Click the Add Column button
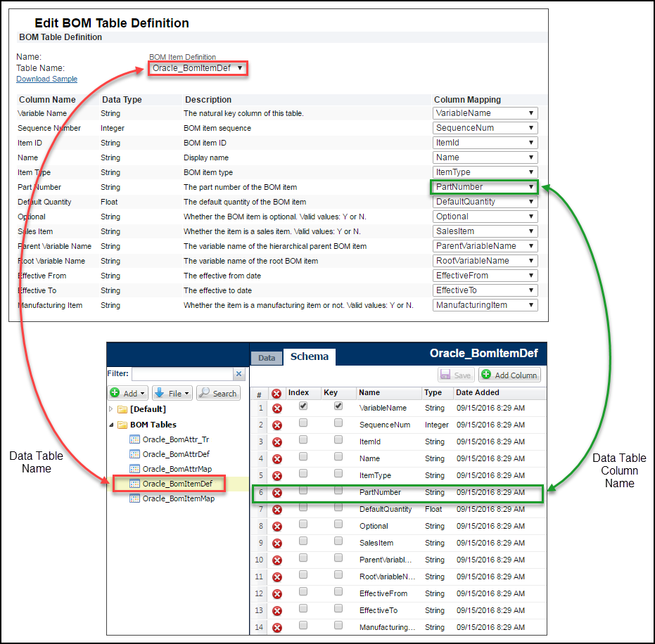 click(509, 375)
